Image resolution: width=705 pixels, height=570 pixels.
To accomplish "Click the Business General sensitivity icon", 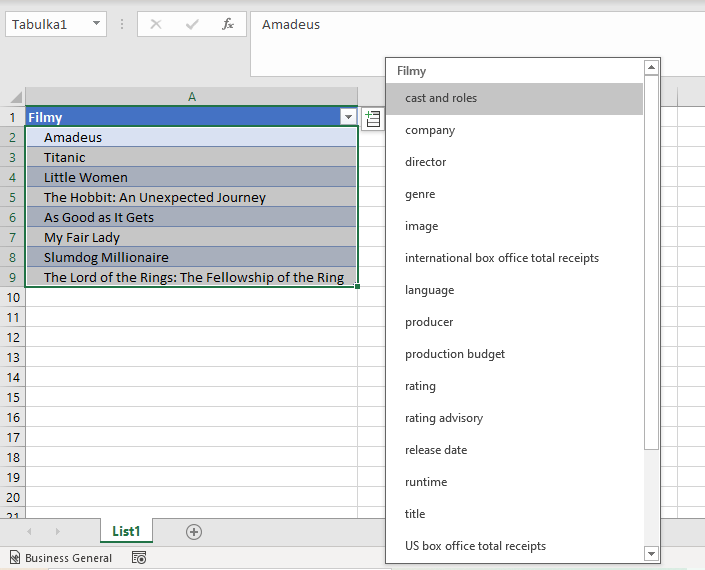I will tap(14, 558).
